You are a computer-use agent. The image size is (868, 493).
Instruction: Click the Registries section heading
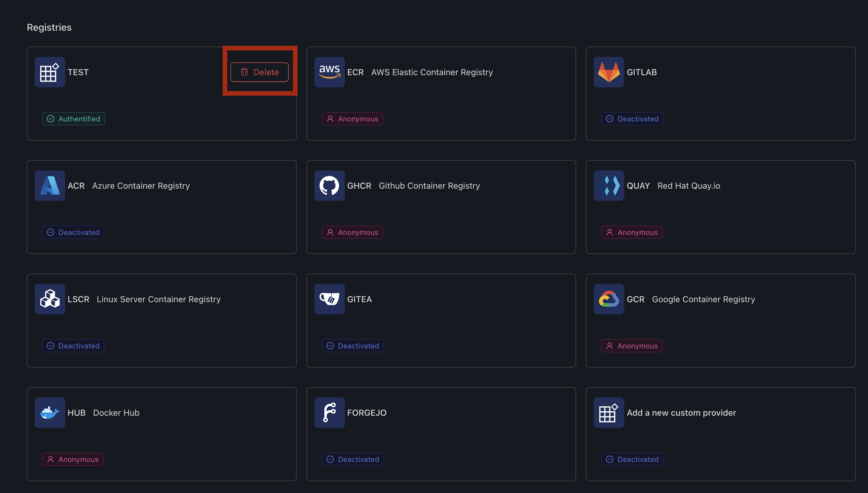point(49,27)
